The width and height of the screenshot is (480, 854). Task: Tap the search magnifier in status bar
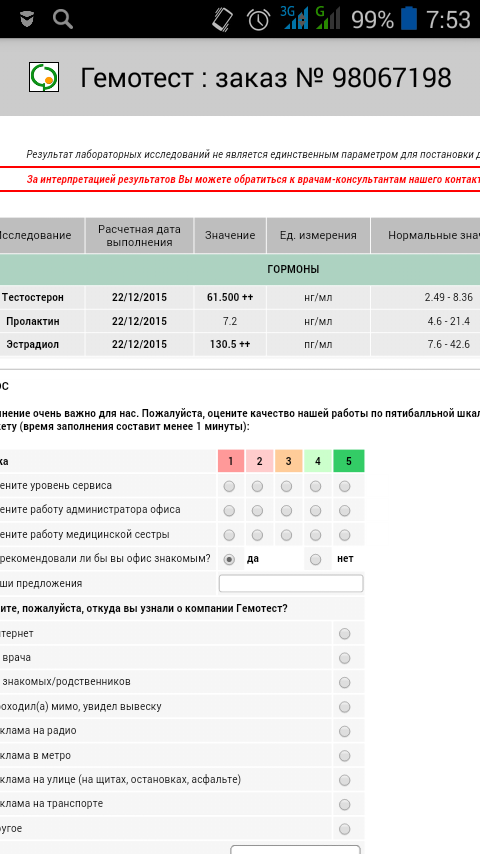(63, 19)
